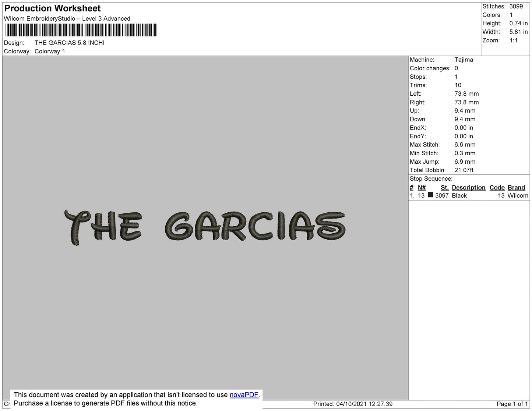
Task: Click the Zoom value 1:1
Action: pos(514,40)
